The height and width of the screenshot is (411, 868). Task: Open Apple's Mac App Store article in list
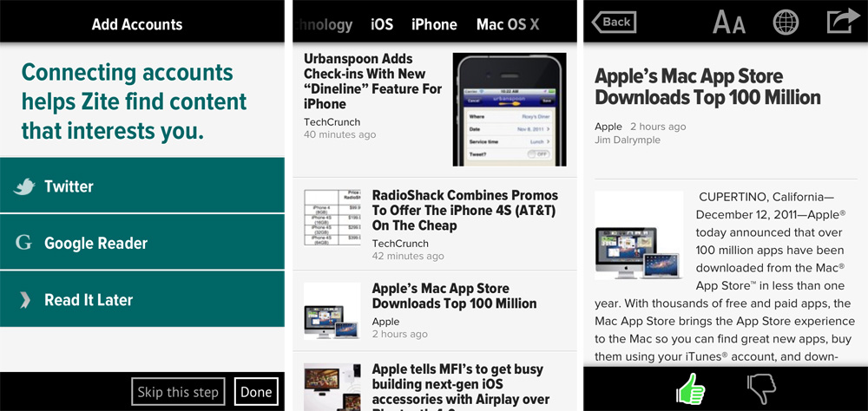click(454, 296)
